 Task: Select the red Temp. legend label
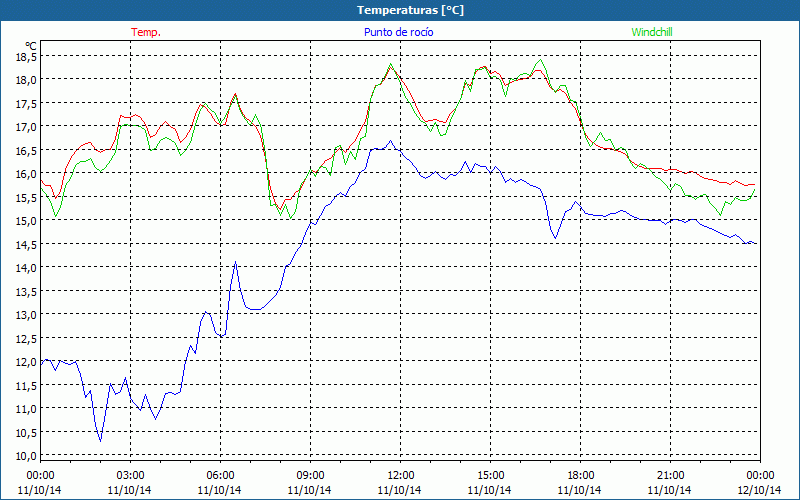[x=146, y=32]
